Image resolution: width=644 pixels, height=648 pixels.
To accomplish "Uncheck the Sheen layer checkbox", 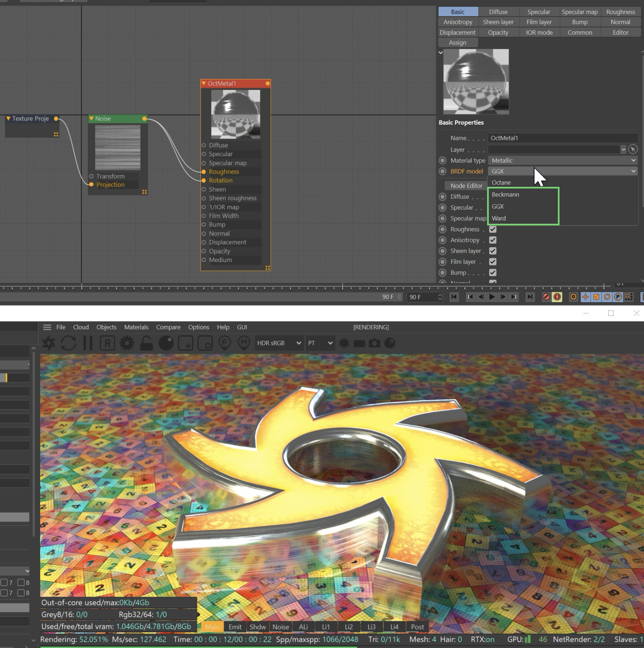I will pos(493,251).
